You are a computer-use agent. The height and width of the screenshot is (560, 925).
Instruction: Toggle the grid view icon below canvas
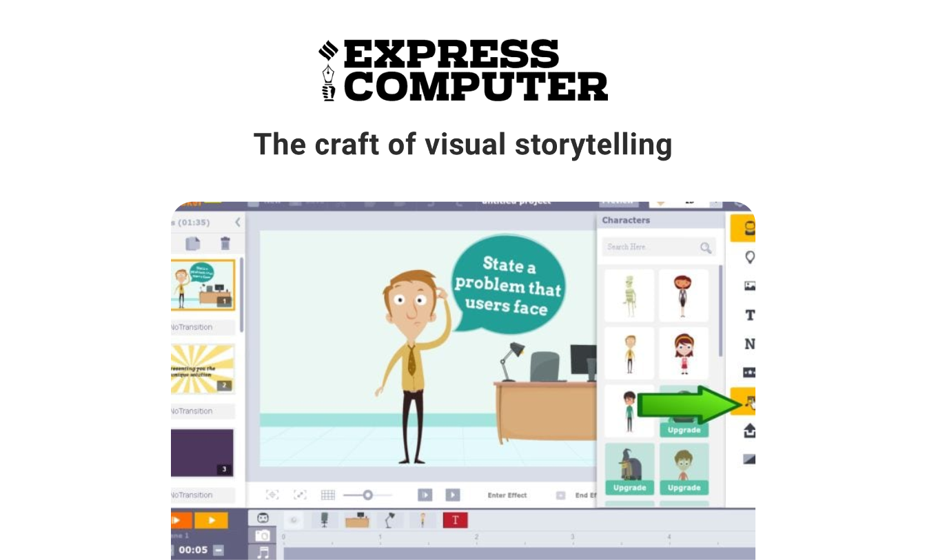[328, 495]
